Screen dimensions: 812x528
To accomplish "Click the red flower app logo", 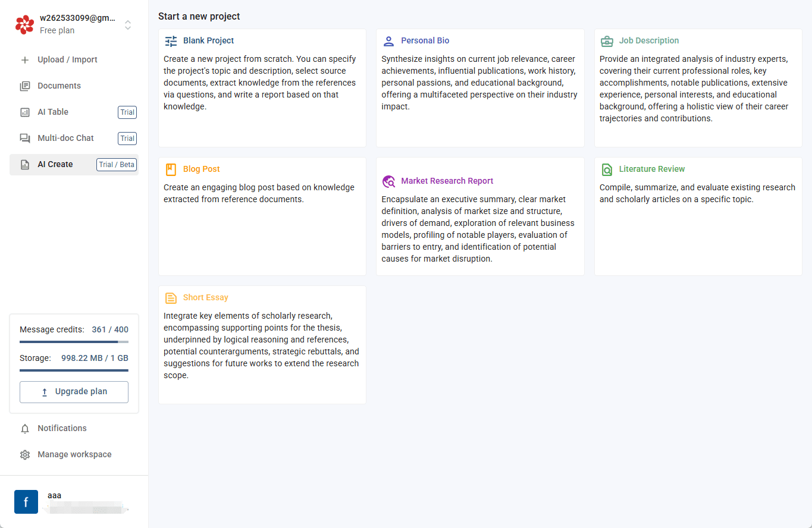I will point(24,24).
